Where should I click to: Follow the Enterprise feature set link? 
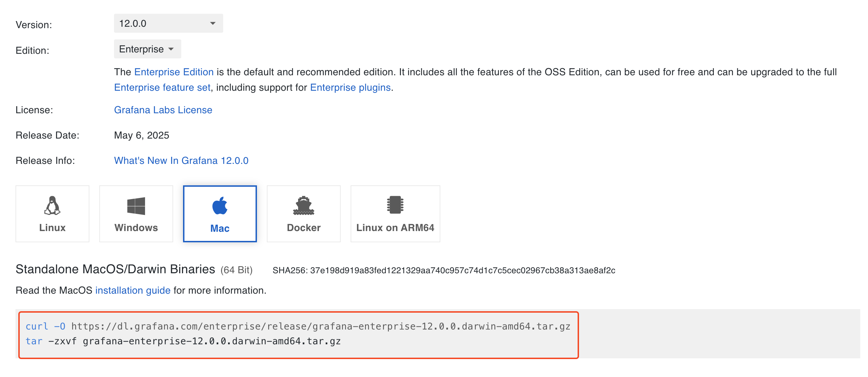click(162, 88)
